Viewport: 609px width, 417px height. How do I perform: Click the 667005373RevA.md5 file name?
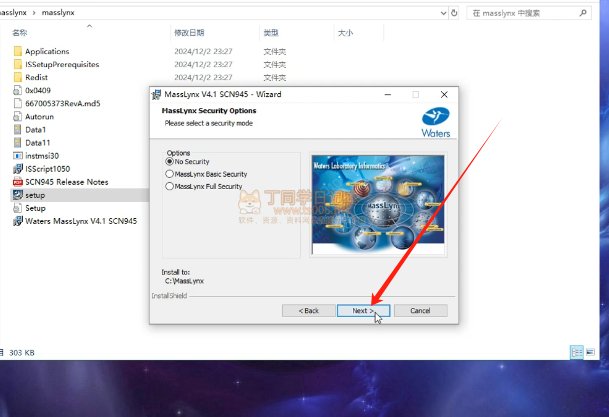[x=63, y=103]
